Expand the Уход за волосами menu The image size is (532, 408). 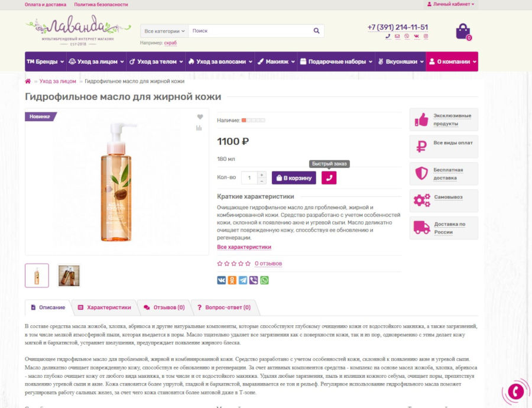[x=220, y=61]
